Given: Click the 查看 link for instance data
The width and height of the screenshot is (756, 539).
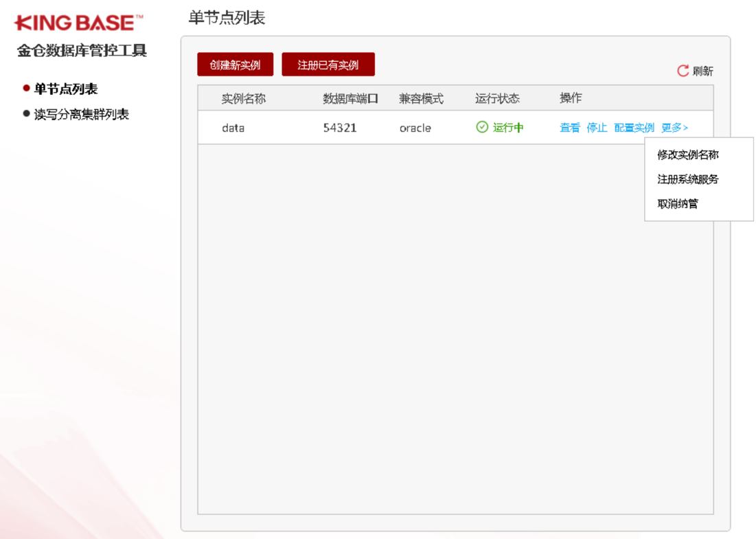Looking at the screenshot, I should click(569, 128).
